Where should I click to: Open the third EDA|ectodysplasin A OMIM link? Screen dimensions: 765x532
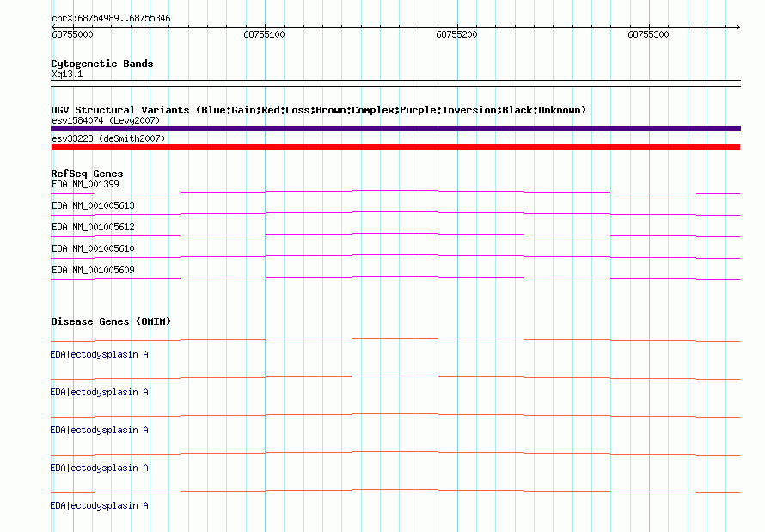pyautogui.click(x=99, y=430)
